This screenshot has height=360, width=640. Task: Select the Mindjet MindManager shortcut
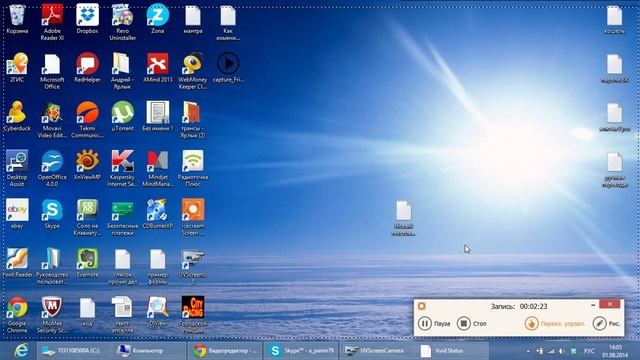point(158,169)
